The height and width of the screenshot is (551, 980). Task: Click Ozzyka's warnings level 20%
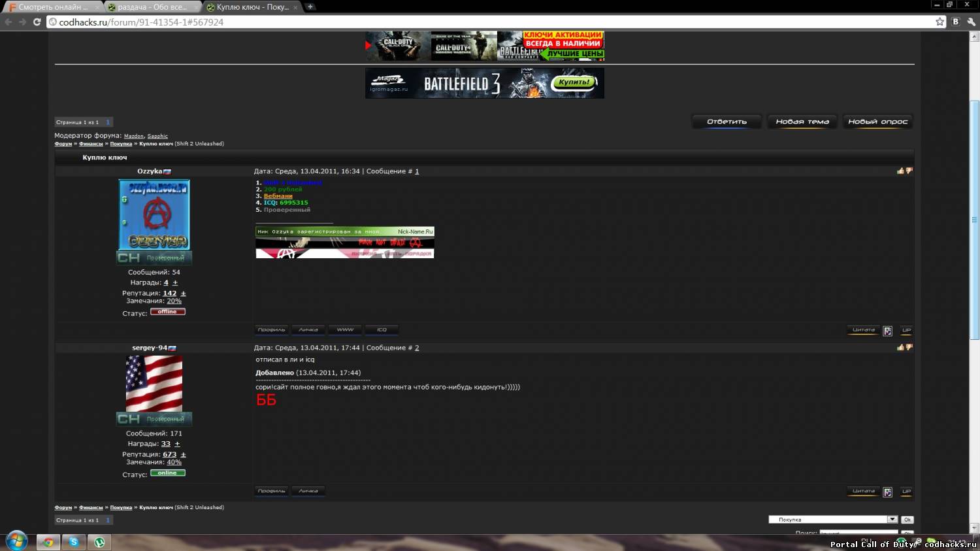click(174, 301)
